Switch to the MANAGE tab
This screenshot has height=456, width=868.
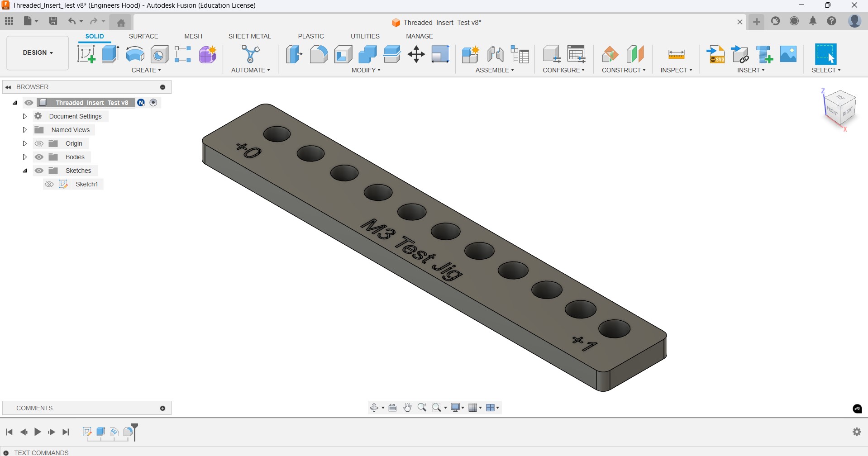(420, 36)
